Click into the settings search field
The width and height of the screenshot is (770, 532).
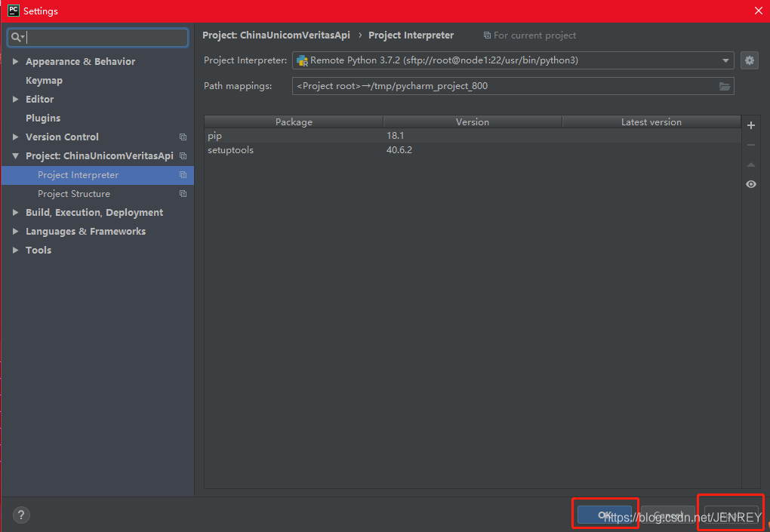click(x=97, y=37)
